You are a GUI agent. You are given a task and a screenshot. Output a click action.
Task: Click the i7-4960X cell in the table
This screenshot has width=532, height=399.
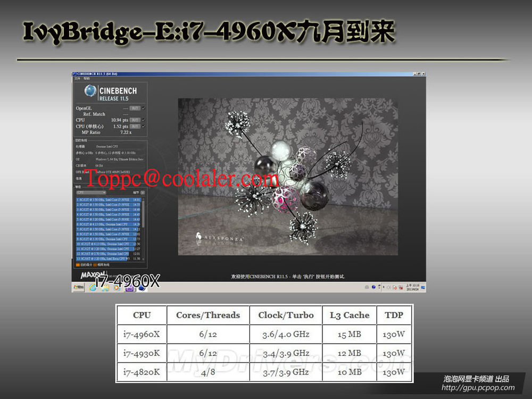pyautogui.click(x=142, y=334)
